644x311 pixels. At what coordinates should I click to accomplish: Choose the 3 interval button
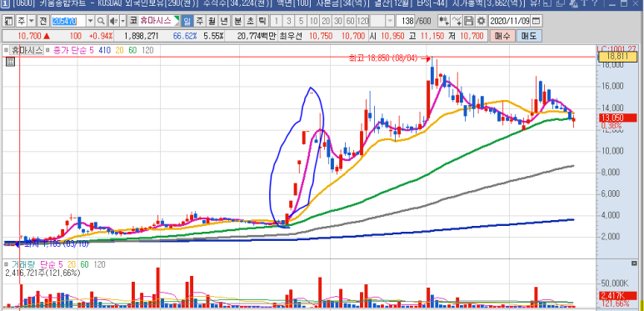tap(289, 21)
